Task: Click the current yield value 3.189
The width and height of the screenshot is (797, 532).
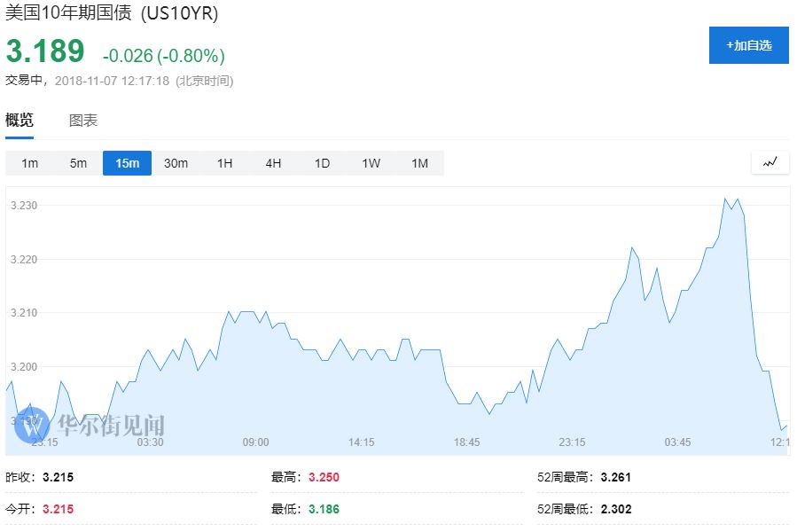Action: tap(45, 51)
